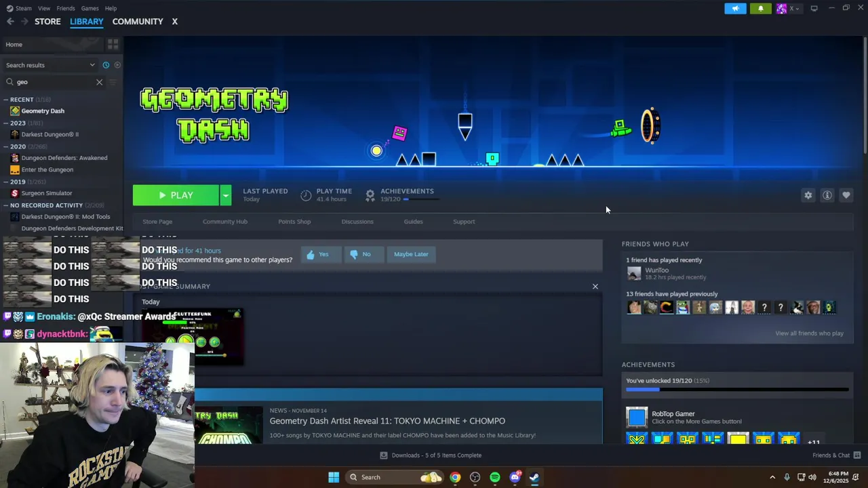Screen dimensions: 868x488
Task: Click the play time clock icon
Action: pyautogui.click(x=306, y=195)
